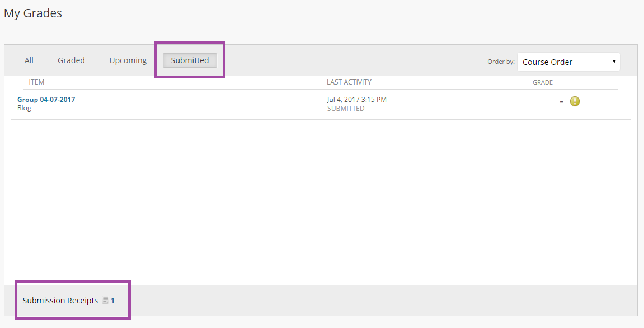644x328 pixels.
Task: Click the Submitted filter button
Action: click(x=190, y=60)
